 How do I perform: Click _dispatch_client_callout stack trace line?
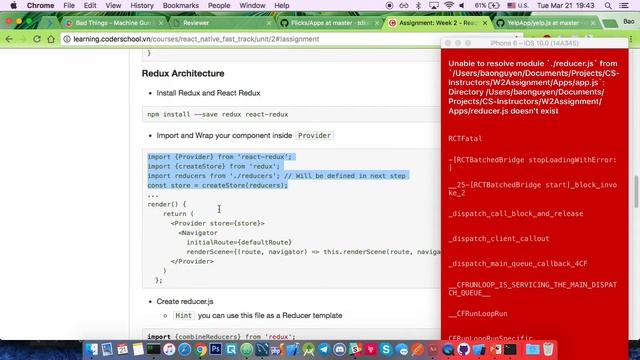(499, 238)
